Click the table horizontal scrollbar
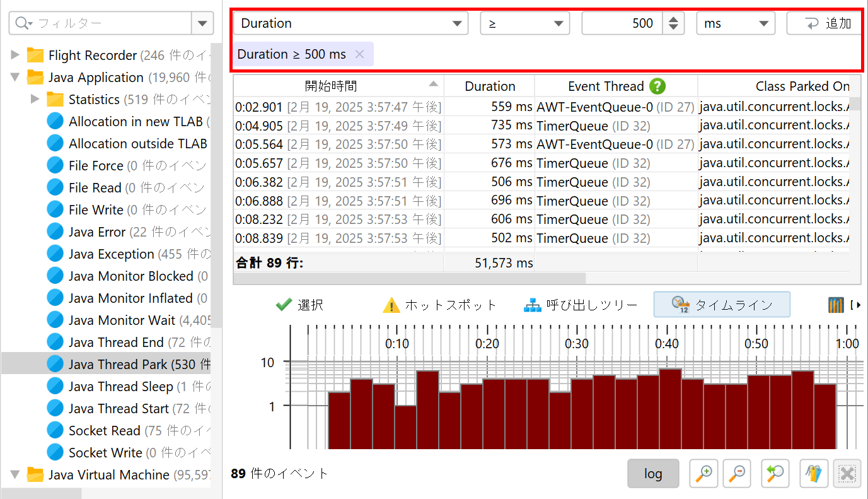868x499 pixels. click(410, 278)
